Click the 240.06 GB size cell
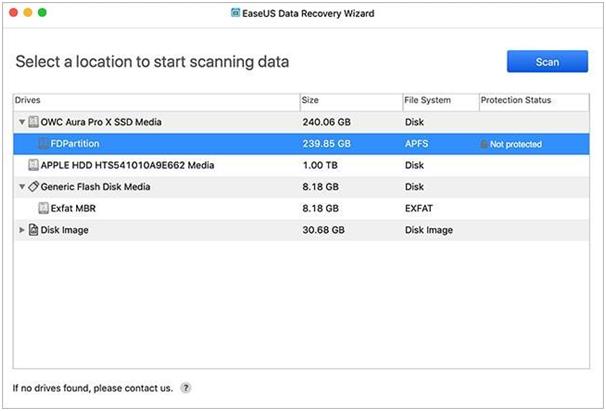This screenshot has height=411, width=606. click(327, 122)
